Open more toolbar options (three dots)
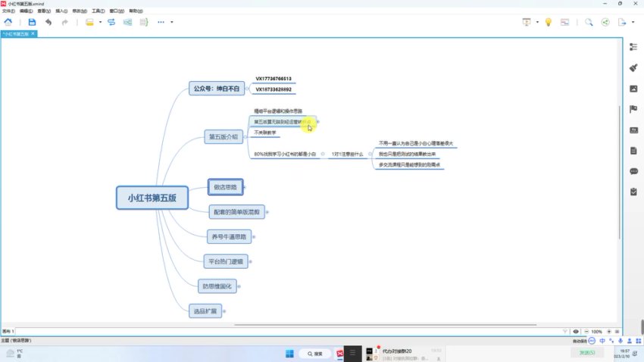Image resolution: width=644 pixels, height=362 pixels. pyautogui.click(x=161, y=22)
